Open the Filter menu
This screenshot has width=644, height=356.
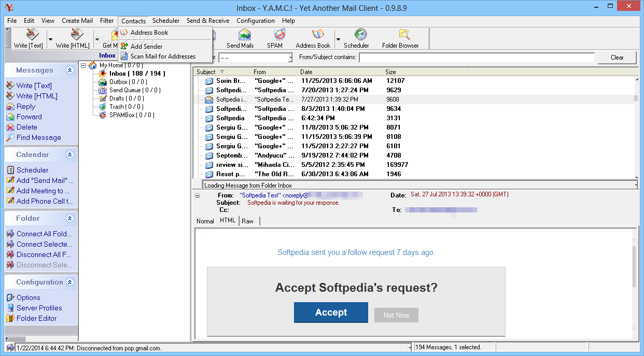107,21
